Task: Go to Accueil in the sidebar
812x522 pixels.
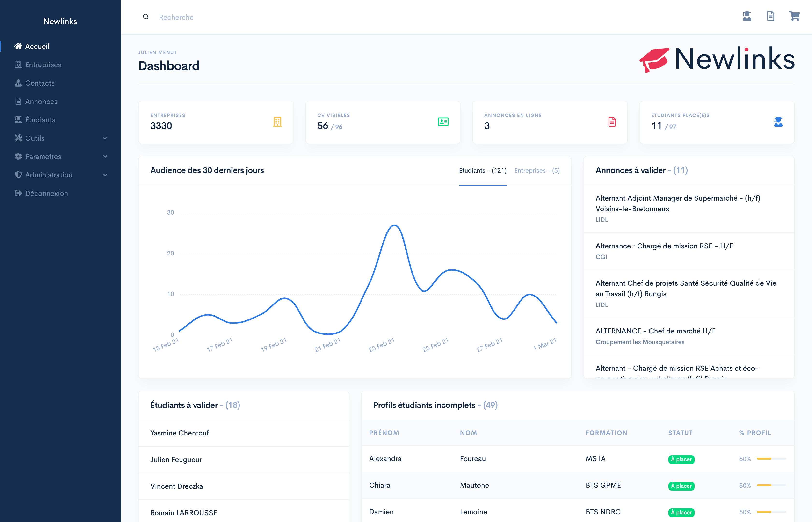Action: (37, 46)
